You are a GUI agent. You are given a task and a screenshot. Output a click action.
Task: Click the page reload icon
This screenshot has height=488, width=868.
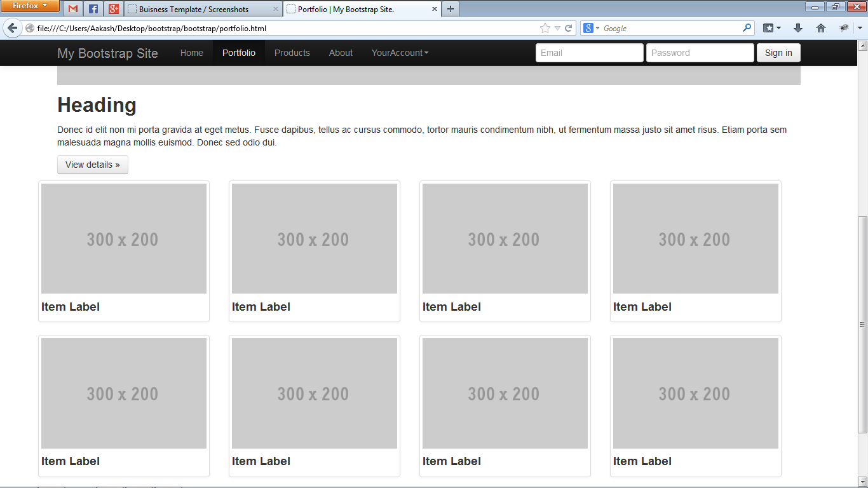click(x=567, y=28)
